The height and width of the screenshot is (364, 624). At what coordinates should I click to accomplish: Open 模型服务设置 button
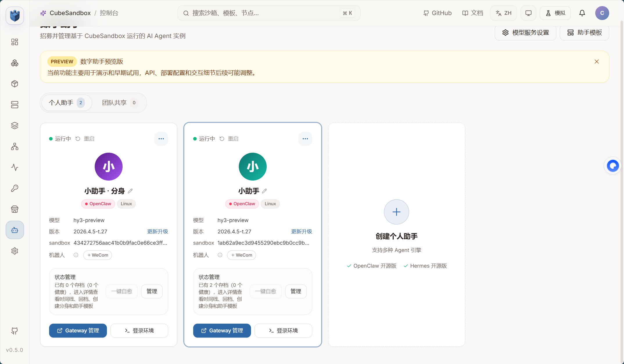click(526, 33)
